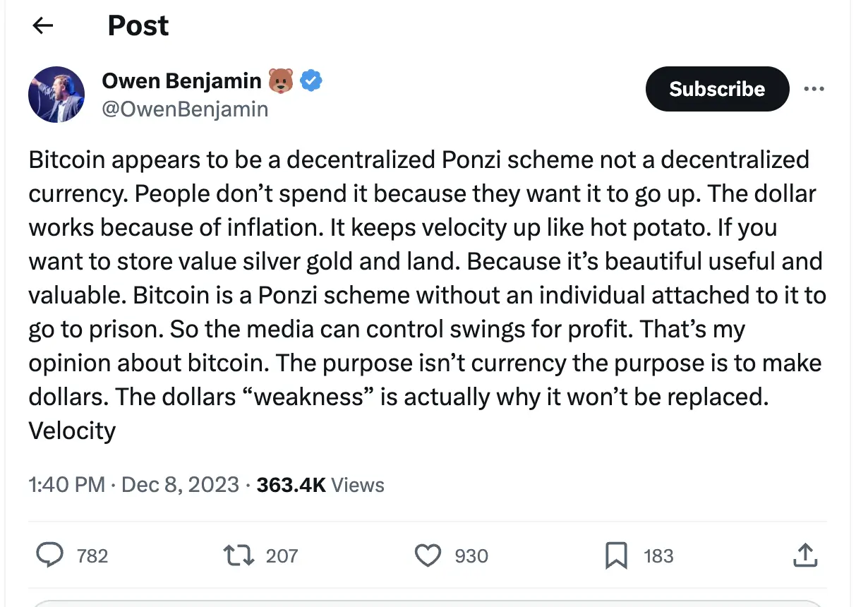Open the Owen Benjamin display name link
The width and height of the screenshot is (868, 607).
pyautogui.click(x=181, y=81)
